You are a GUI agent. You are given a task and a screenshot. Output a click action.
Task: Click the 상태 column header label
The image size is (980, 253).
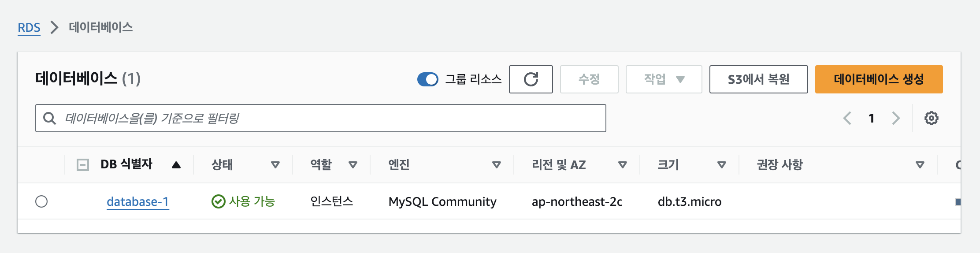222,165
